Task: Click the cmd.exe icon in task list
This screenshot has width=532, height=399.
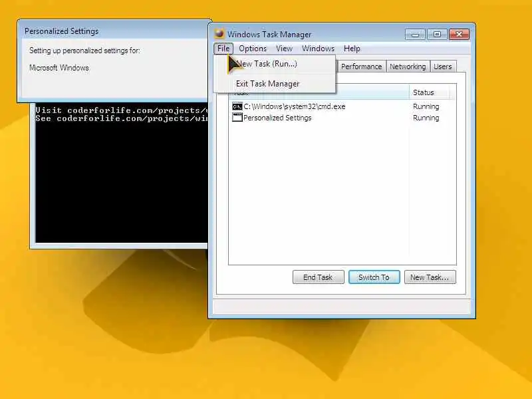Action: [237, 106]
